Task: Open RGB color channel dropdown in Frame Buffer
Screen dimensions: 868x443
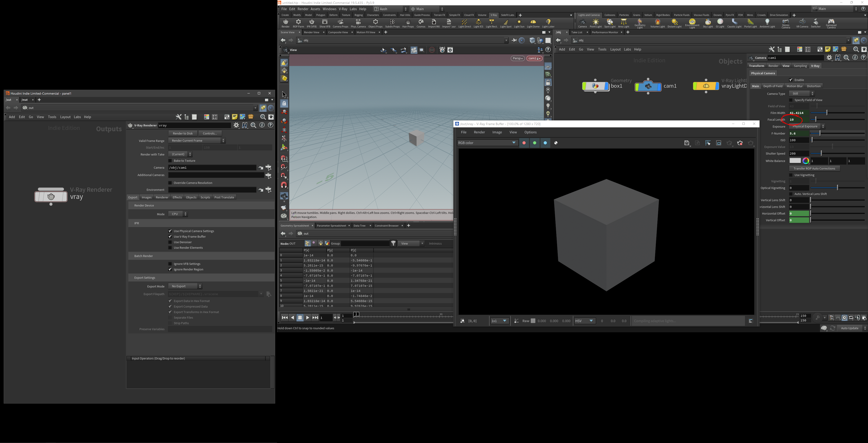Action: 487,143
